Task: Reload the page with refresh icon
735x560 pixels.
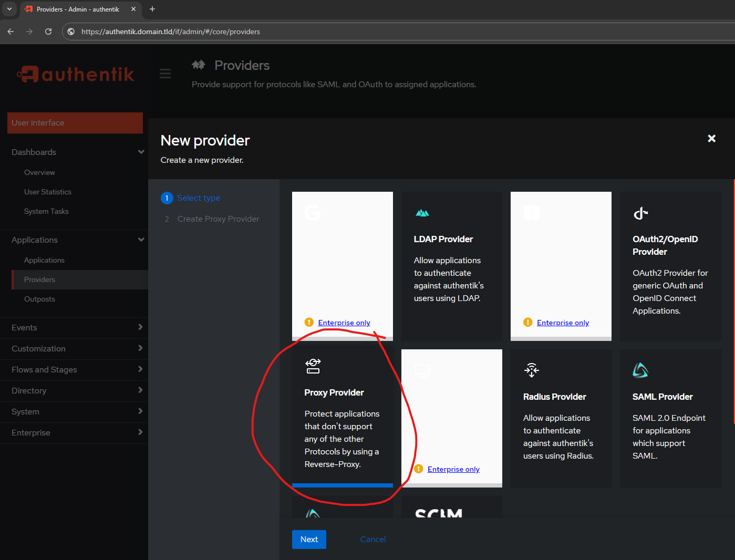Action: coord(48,32)
